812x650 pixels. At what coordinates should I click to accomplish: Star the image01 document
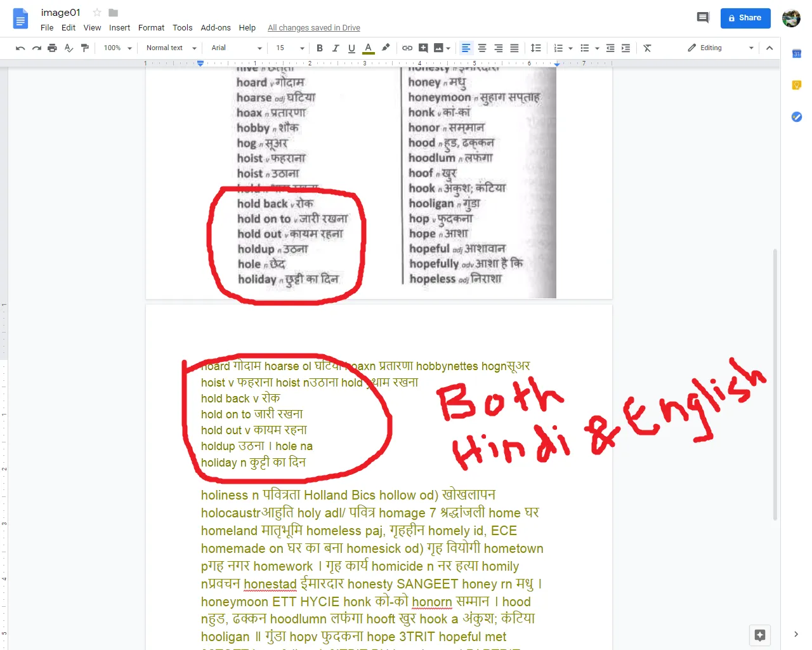click(97, 13)
